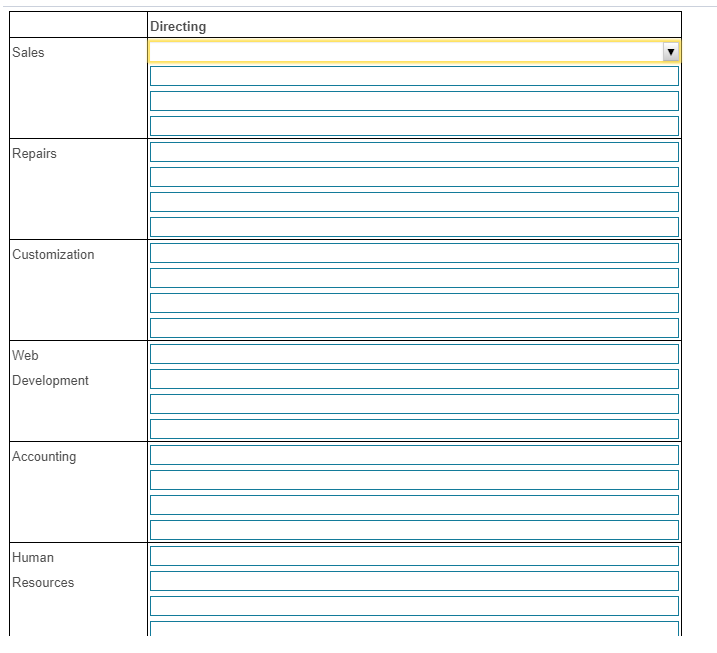
Task: Select the fourth Directing field for Sales
Action: tap(414, 126)
